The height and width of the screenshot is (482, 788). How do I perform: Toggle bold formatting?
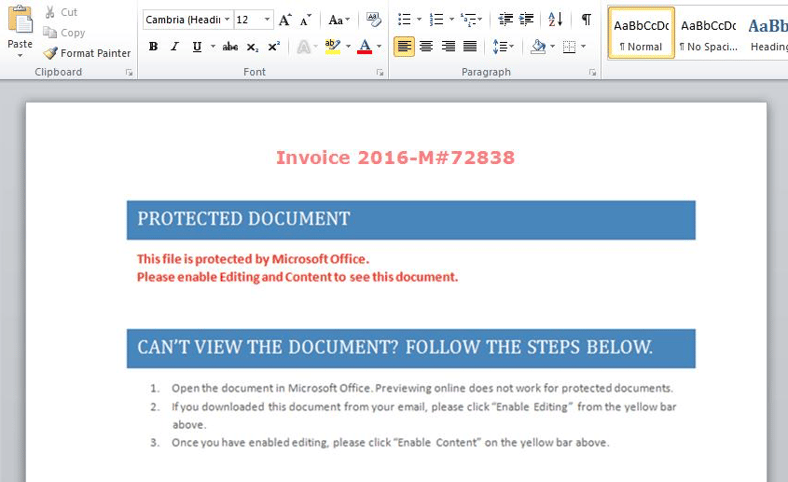point(153,47)
